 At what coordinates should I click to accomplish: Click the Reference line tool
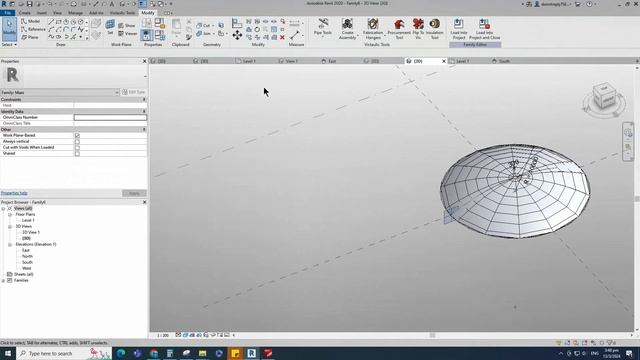[x=33, y=29]
